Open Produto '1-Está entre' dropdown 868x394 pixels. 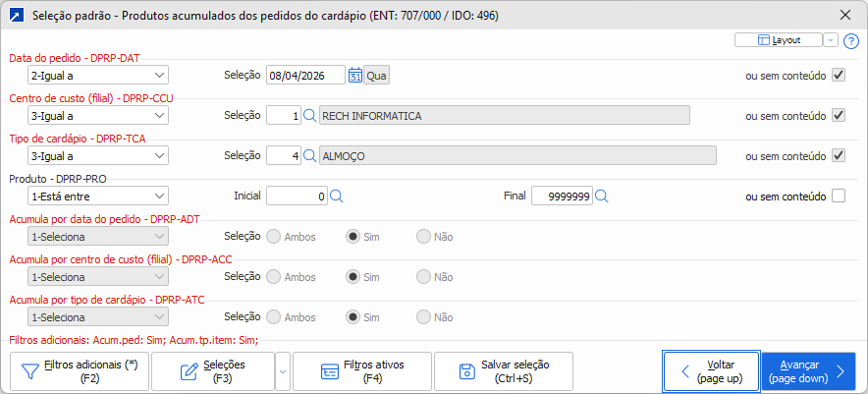(98, 197)
